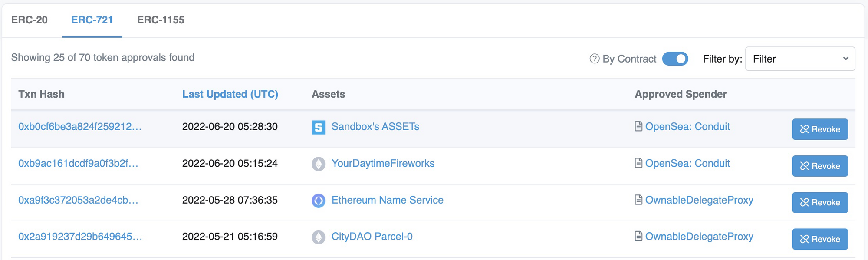Viewport: 868px width, 260px height.
Task: Click contract icon beside CityDAO's OwnableDelegateProxy
Action: point(638,236)
